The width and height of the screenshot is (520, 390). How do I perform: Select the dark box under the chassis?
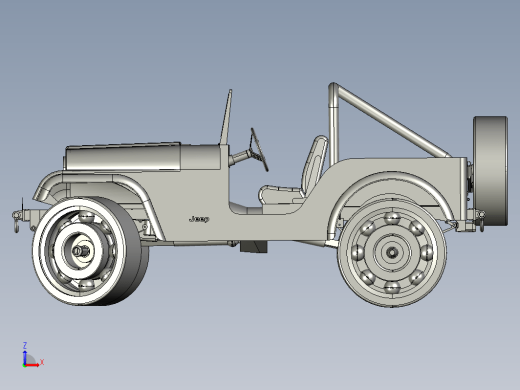tap(253, 246)
